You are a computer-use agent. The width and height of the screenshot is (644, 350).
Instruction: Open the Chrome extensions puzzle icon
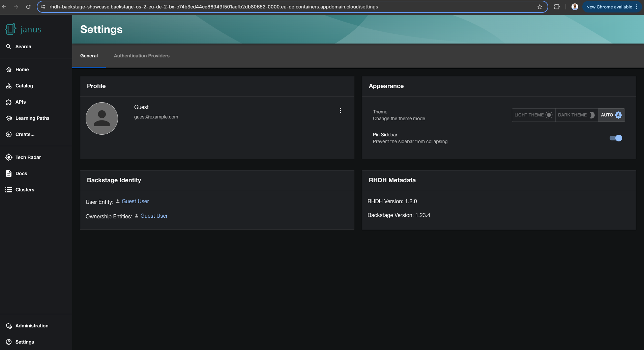pos(557,7)
